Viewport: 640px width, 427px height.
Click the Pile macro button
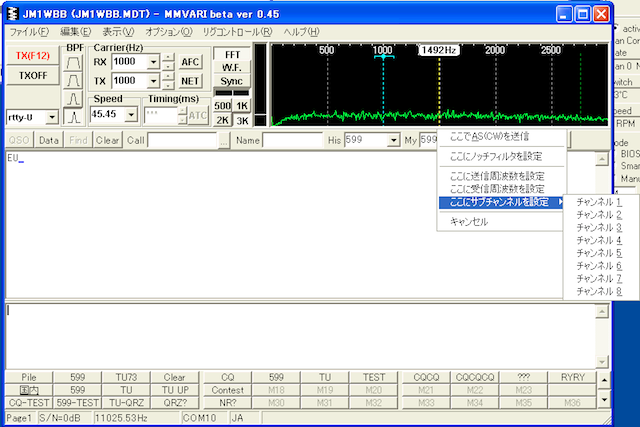[x=29, y=377]
